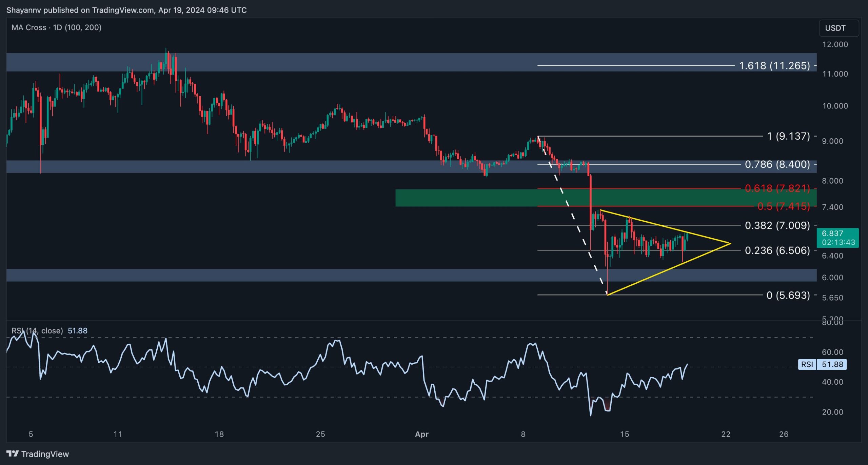
Task: Click the 0.236 (6.506) Fibonacci label
Action: 777,250
